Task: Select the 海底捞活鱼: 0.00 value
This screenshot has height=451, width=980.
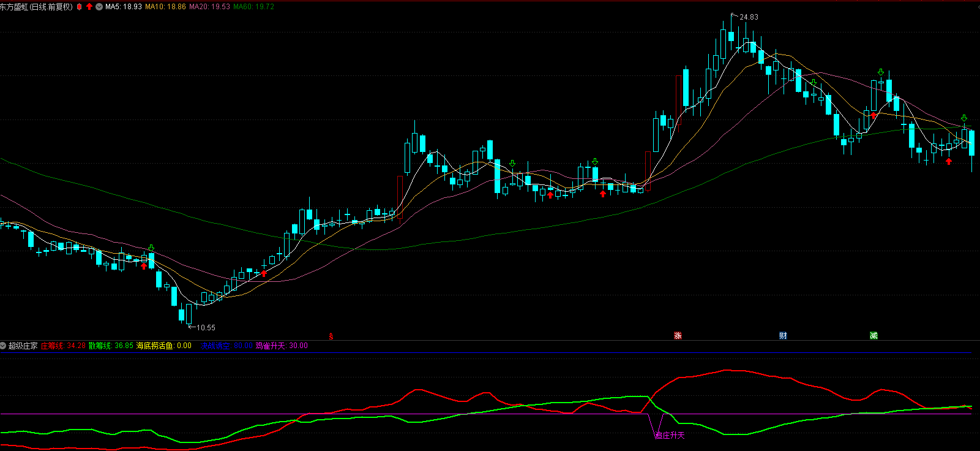Action: [164, 346]
